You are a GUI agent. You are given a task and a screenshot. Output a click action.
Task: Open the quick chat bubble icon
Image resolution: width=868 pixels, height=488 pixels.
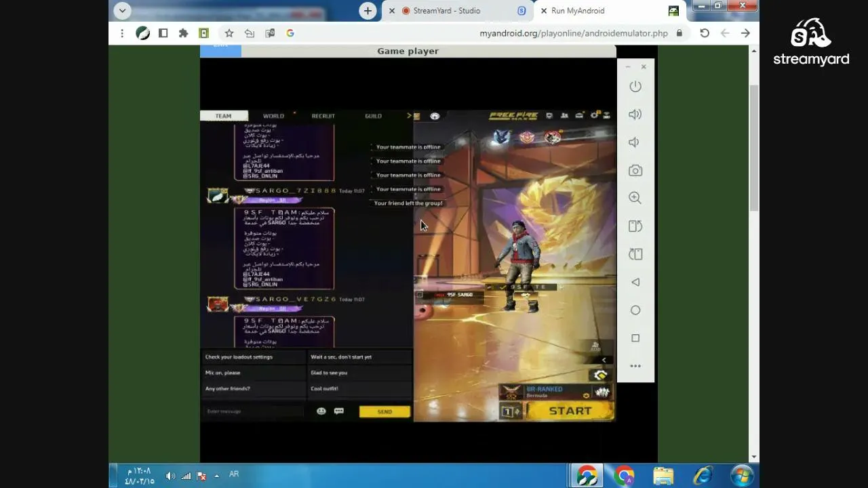click(x=339, y=411)
